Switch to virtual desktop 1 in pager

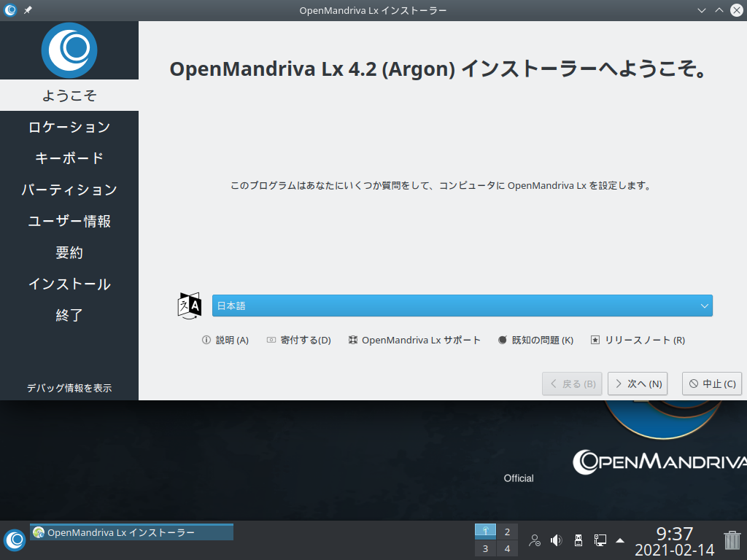[x=485, y=531]
